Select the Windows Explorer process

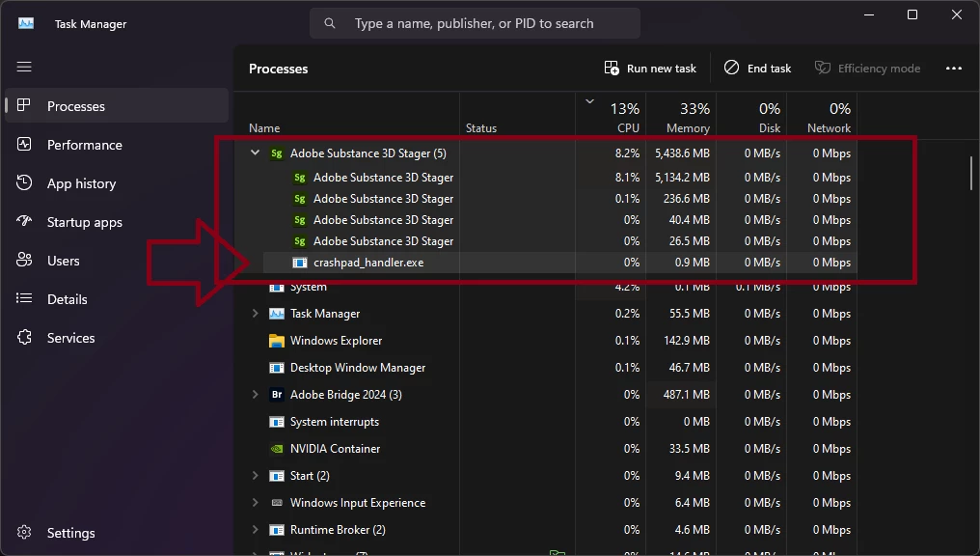pyautogui.click(x=546, y=340)
